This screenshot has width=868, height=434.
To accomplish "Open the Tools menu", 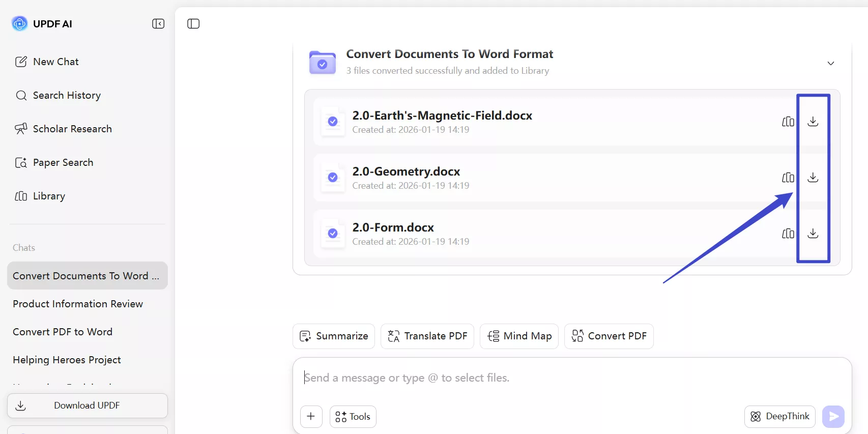I will (x=353, y=417).
